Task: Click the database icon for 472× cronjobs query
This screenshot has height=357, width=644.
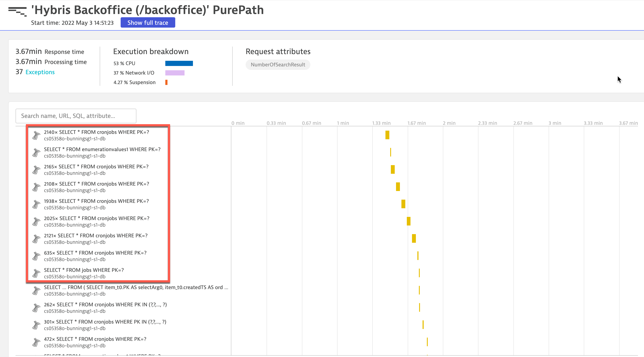Action: coord(36,342)
